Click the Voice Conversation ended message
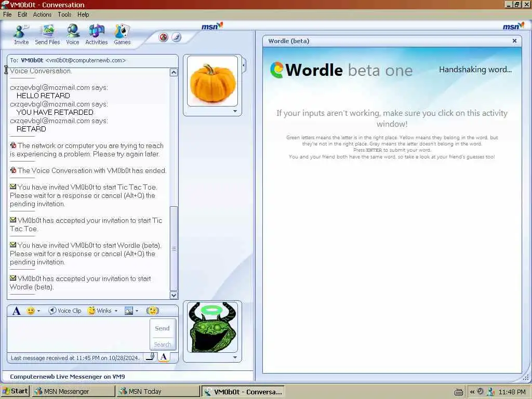This screenshot has height=399, width=532. click(x=88, y=170)
